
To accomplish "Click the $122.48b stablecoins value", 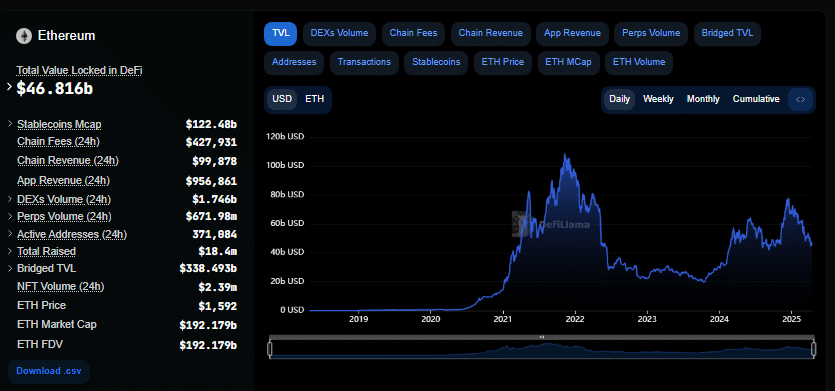I will point(211,125).
